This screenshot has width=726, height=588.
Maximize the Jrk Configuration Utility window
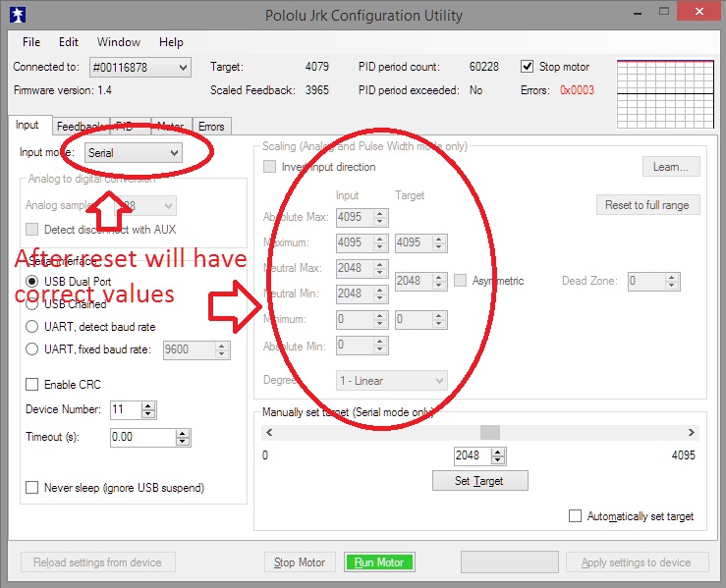point(664,12)
